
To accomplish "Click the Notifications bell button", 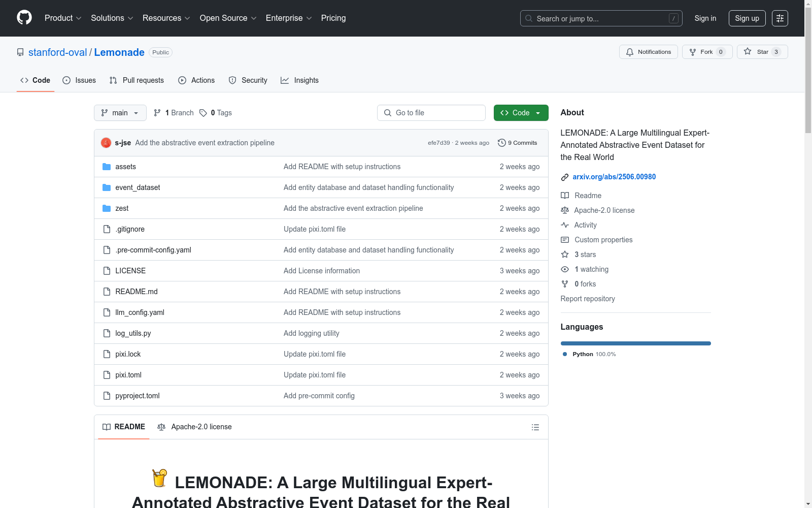I will coord(648,52).
